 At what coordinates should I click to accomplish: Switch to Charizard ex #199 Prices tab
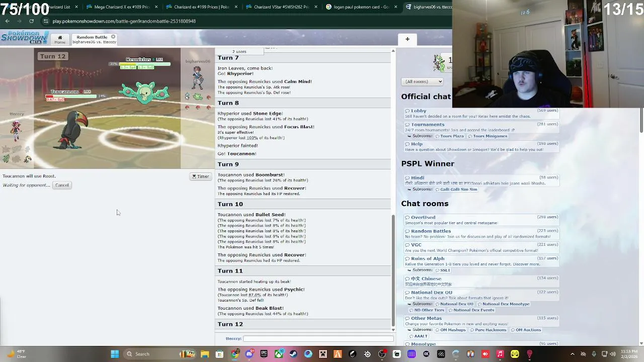202,7
